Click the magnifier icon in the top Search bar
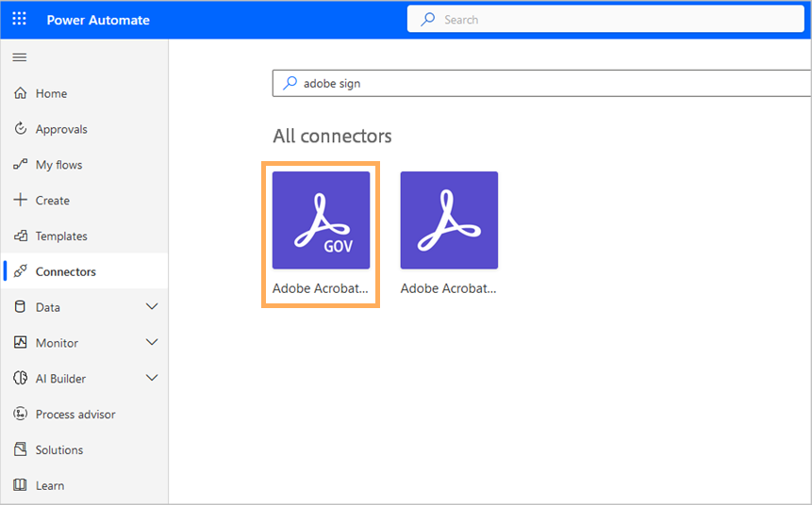 [x=428, y=20]
